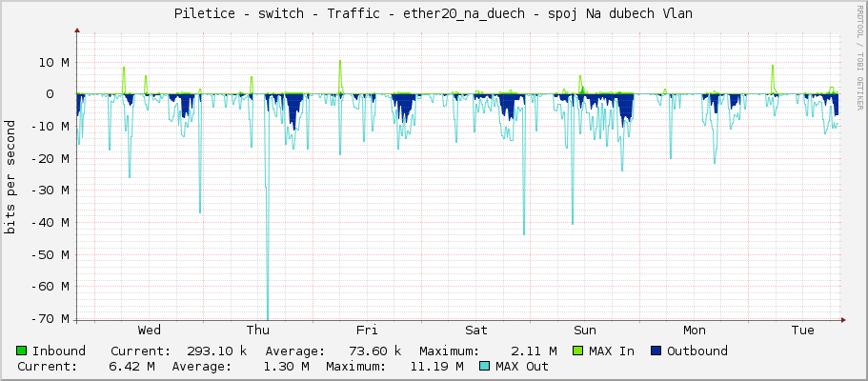Click the green Inbound legend swatch
The height and width of the screenshot is (381, 868).
(22, 351)
